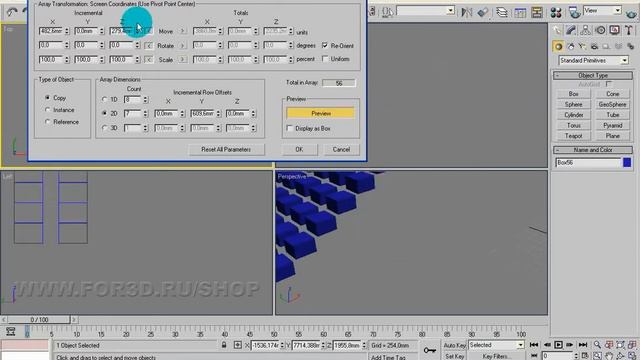Select the Cameras category icon

(x=594, y=47)
